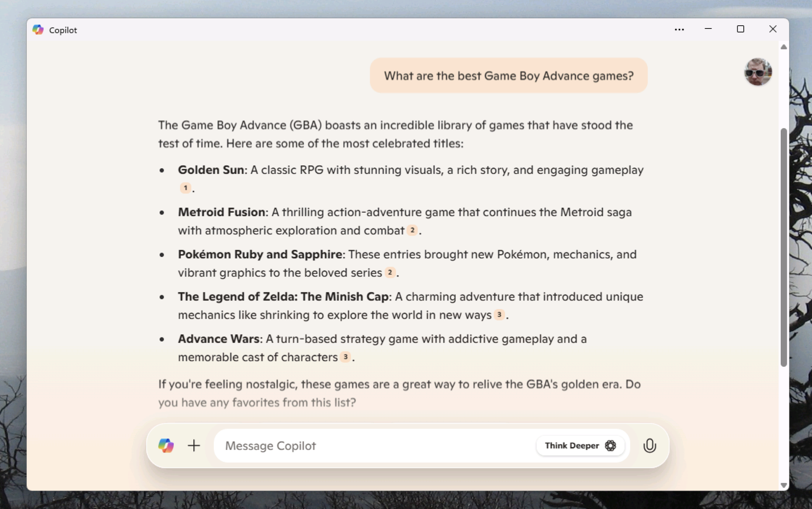Open citation 2 after Metroid Fusion description

tap(412, 230)
